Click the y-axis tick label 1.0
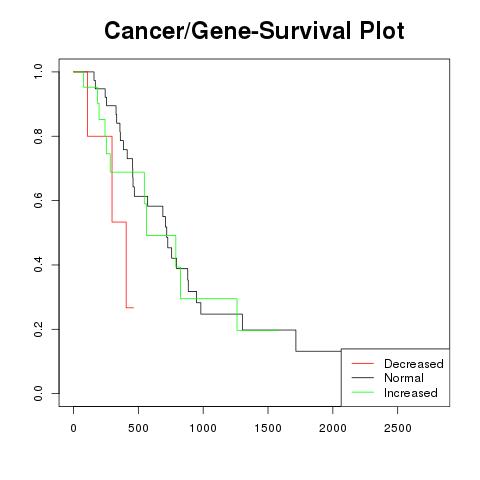Viewport: 480px width, 480px height. 38,72
